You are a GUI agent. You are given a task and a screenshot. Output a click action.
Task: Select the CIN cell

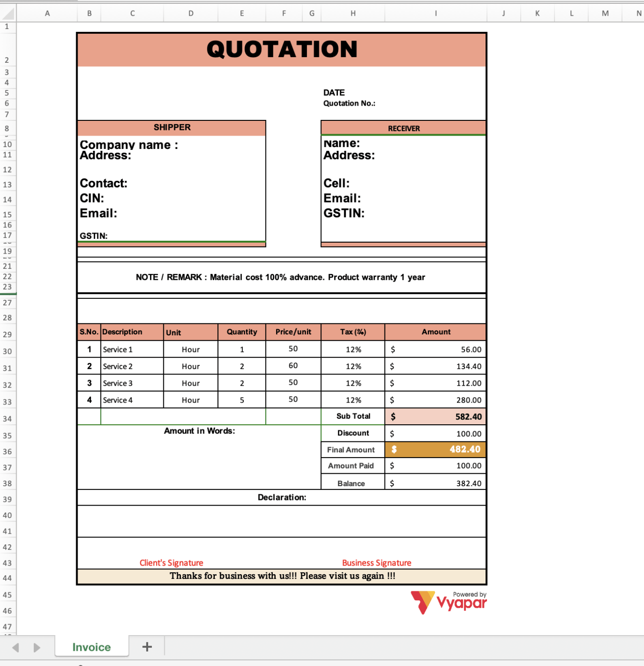click(x=92, y=198)
